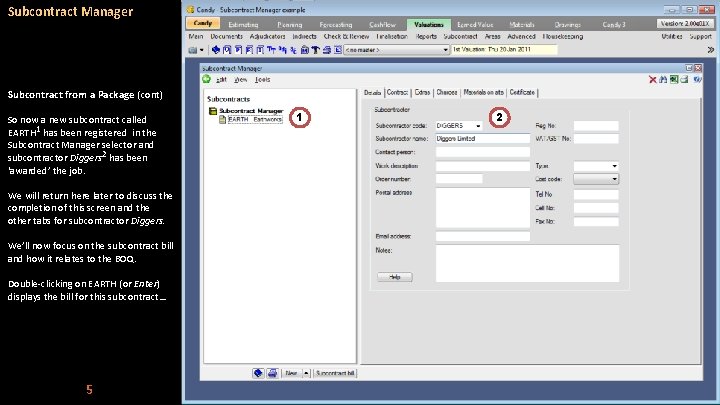Open the Subcontract menu
This screenshot has width=720, height=405.
coord(460,36)
